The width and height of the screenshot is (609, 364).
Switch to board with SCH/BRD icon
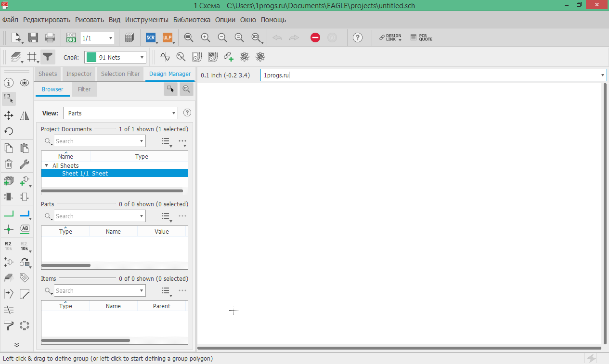point(71,38)
